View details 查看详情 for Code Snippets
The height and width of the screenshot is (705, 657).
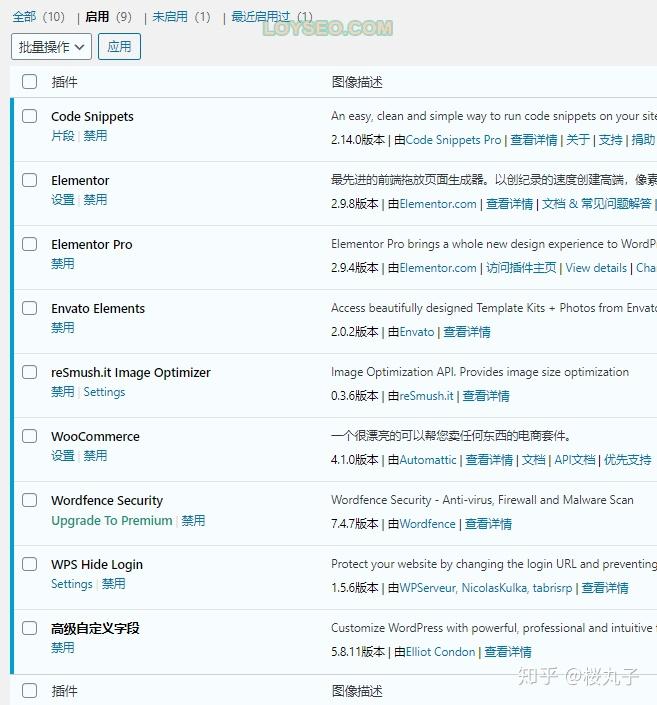534,140
